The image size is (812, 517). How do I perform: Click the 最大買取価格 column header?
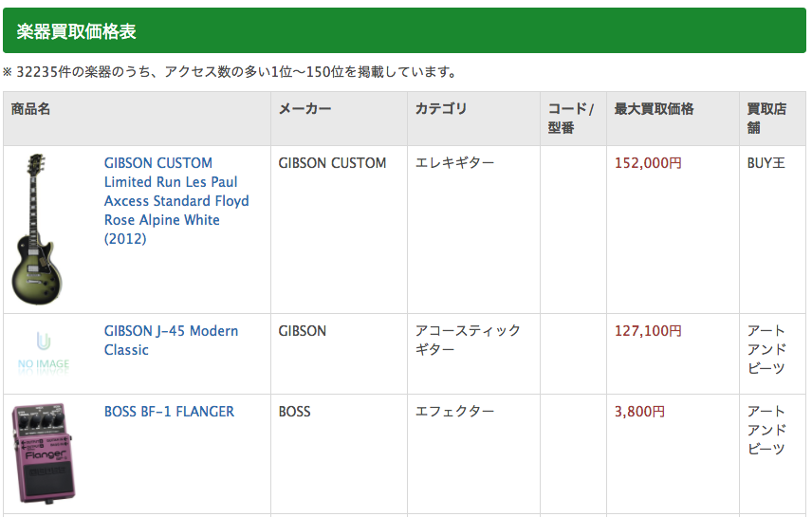point(654,109)
